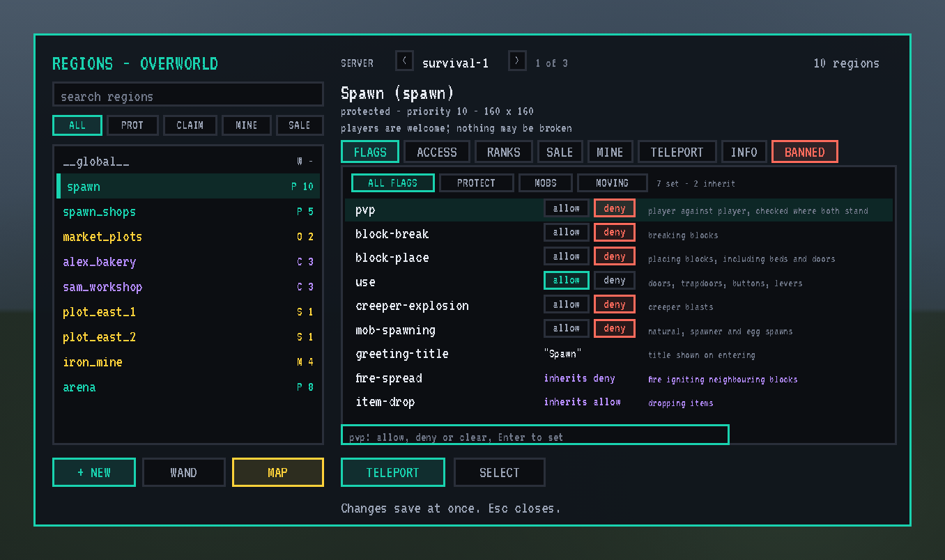The width and height of the screenshot is (945, 560).
Task: Open the BANNED tab
Action: tap(805, 152)
